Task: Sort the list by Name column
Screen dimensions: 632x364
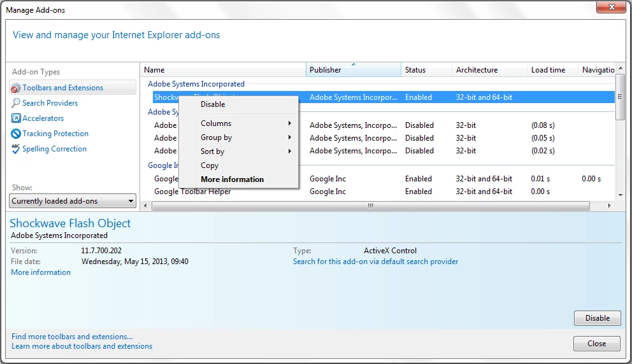Action: point(223,69)
